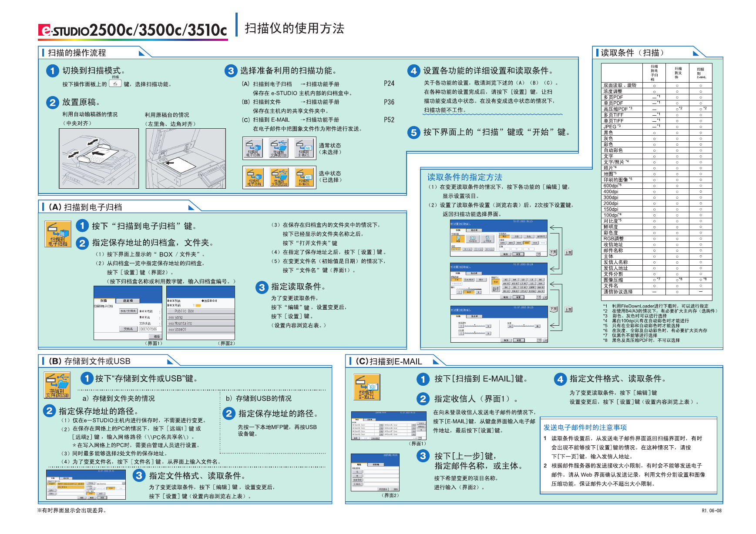The image size is (756, 534).
Task: Click the (B) 存储到文件或USB section header
Action: click(89, 361)
